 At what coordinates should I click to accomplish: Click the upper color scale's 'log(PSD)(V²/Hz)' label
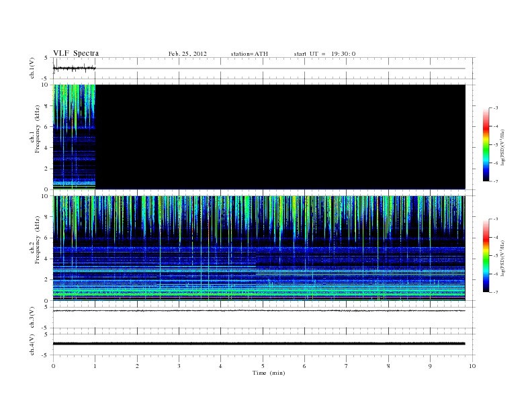point(502,147)
